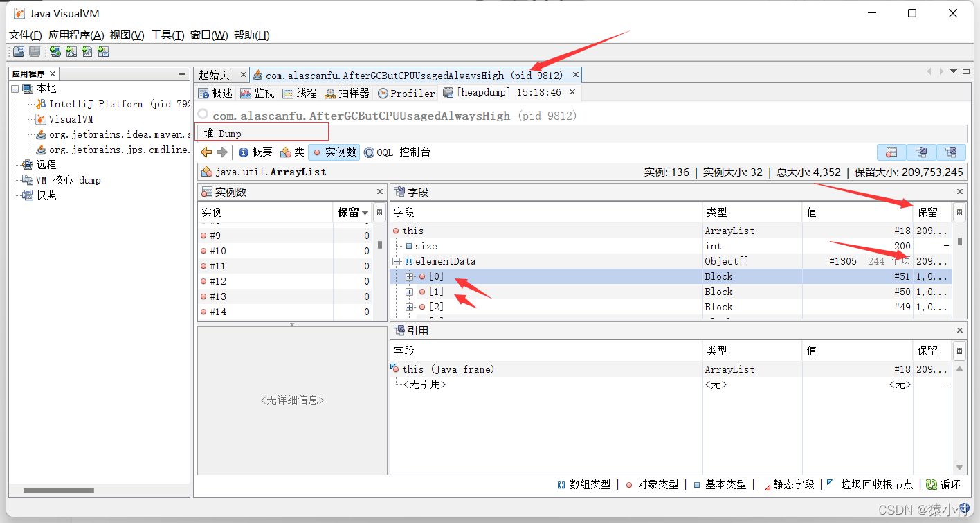This screenshot has width=980, height=523.
Task: Toggle third view button showing references pane
Action: pos(951,152)
